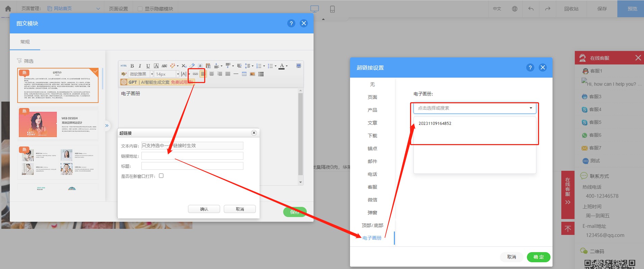The height and width of the screenshot is (269, 644).
Task: Click the green 确定 button
Action: (539, 257)
